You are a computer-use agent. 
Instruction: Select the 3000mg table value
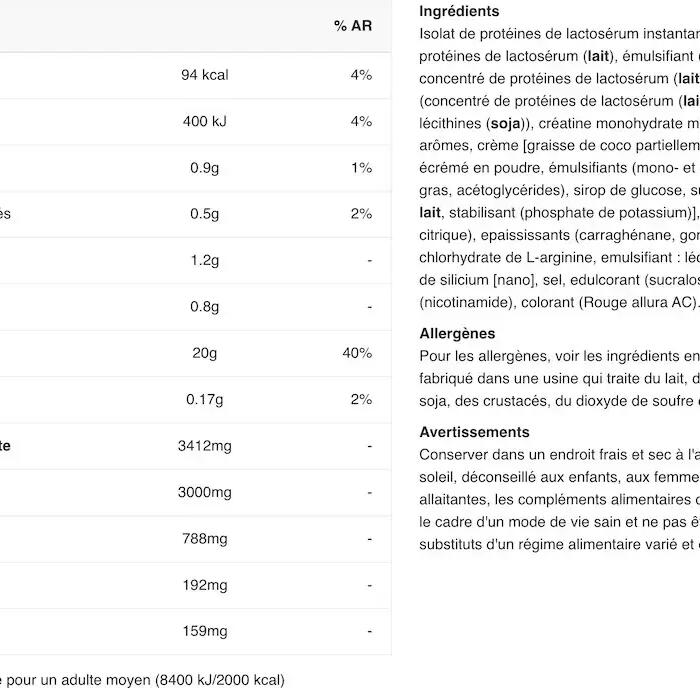pos(204,492)
